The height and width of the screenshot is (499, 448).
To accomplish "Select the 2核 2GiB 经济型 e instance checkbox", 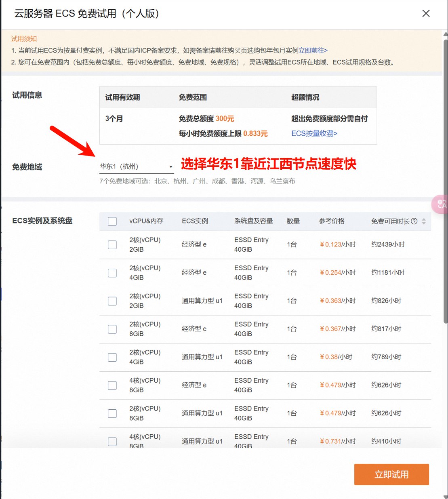I will [x=112, y=245].
